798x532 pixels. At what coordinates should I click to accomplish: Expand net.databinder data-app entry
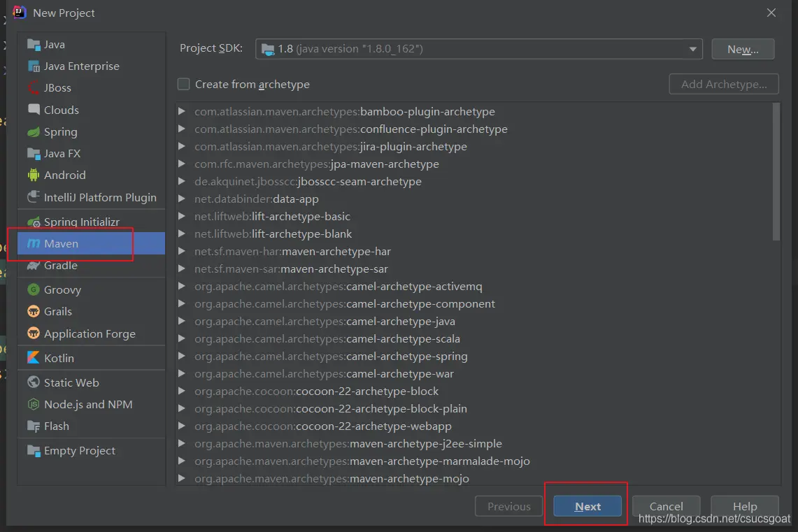click(x=182, y=199)
